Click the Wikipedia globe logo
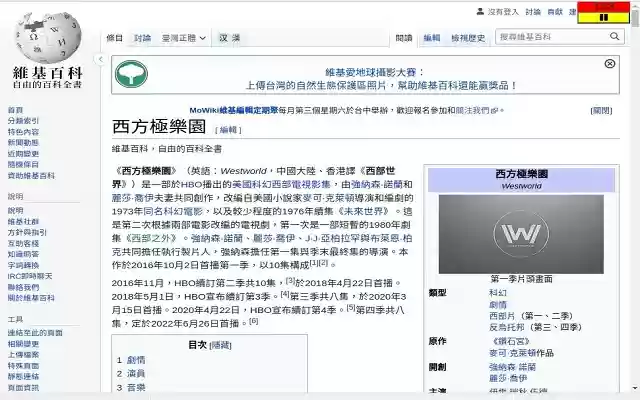640x400 pixels. (48, 38)
